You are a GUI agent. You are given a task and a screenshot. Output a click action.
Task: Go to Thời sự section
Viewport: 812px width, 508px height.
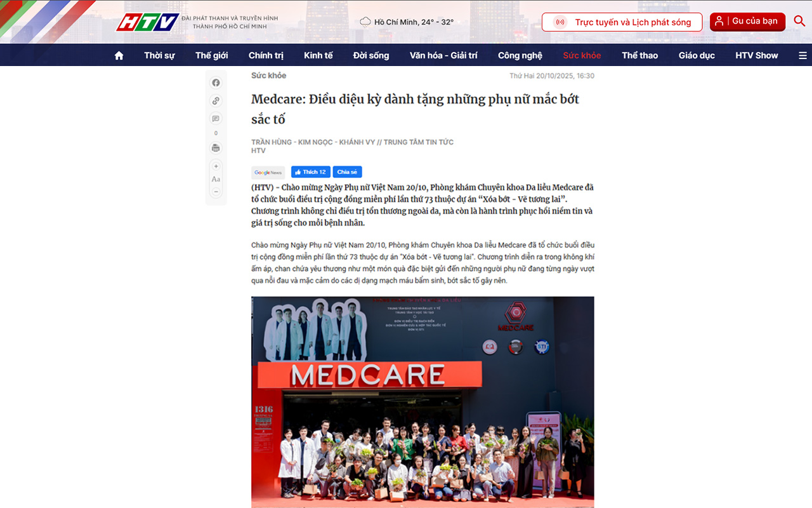click(159, 55)
